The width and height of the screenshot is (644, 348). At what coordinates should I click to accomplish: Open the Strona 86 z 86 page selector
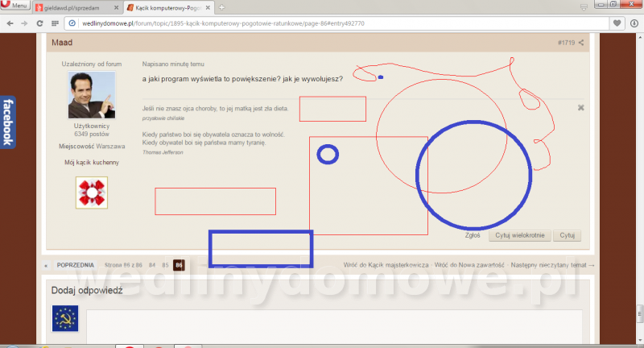coord(123,265)
